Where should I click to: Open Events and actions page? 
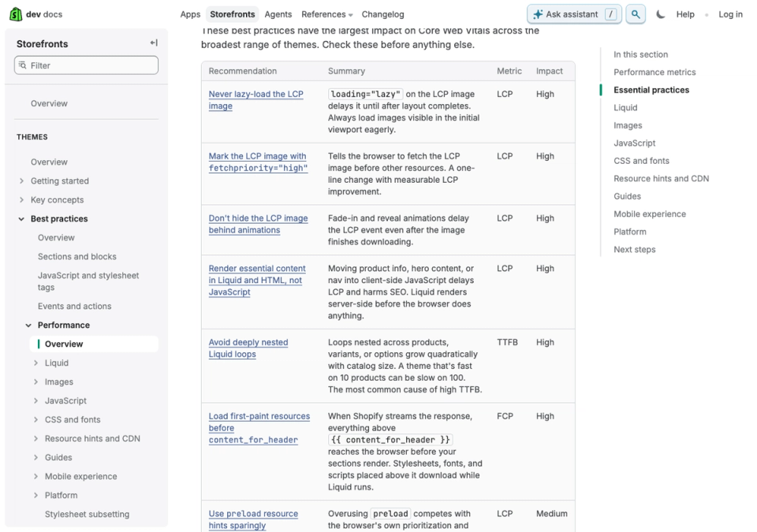[74, 306]
